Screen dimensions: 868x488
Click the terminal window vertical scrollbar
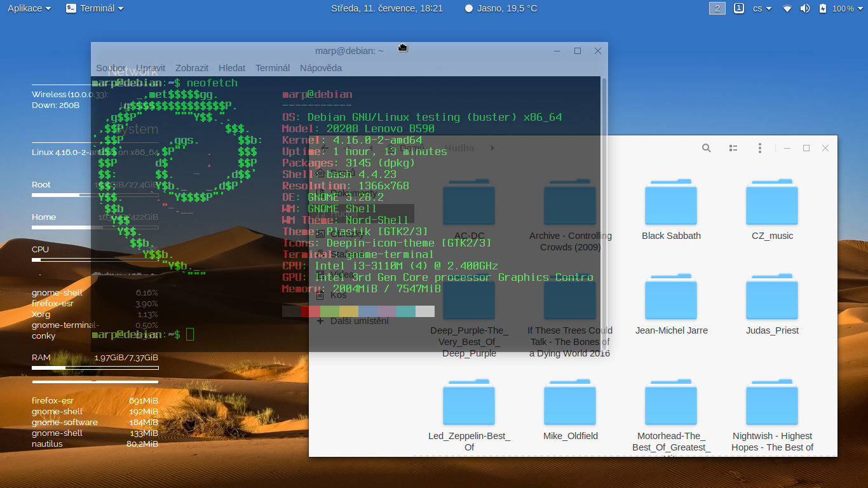604,213
